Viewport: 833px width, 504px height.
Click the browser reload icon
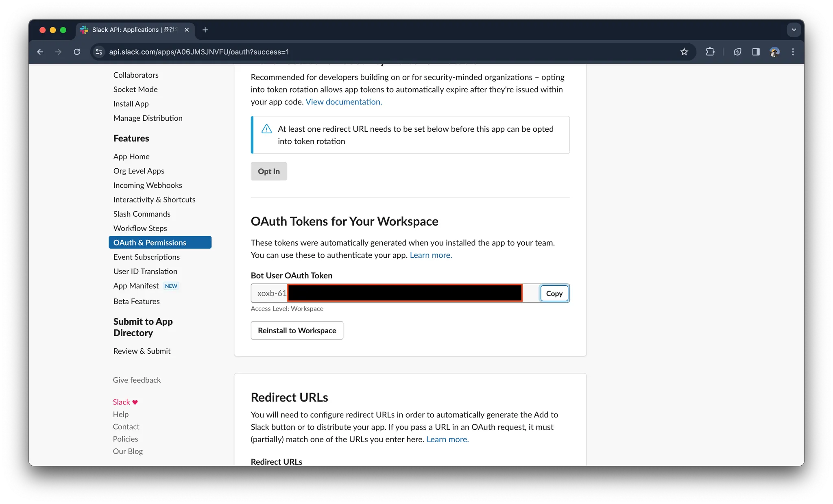point(77,52)
